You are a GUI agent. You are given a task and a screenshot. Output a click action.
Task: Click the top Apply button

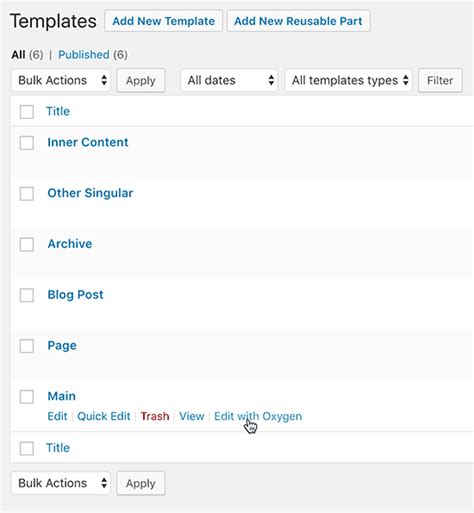[x=141, y=80]
